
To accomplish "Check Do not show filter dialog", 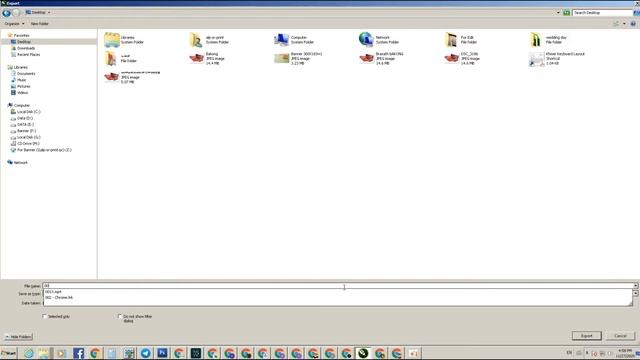I will click(x=120, y=316).
